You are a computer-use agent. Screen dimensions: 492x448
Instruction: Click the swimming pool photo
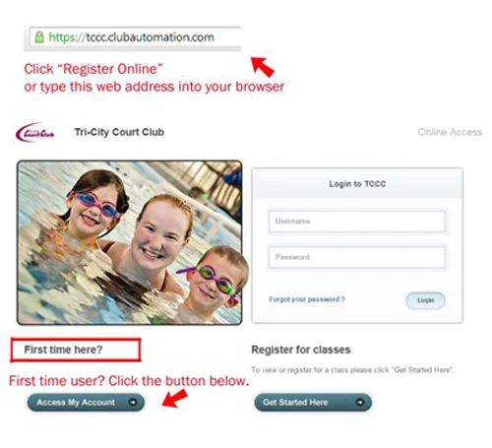click(x=130, y=242)
